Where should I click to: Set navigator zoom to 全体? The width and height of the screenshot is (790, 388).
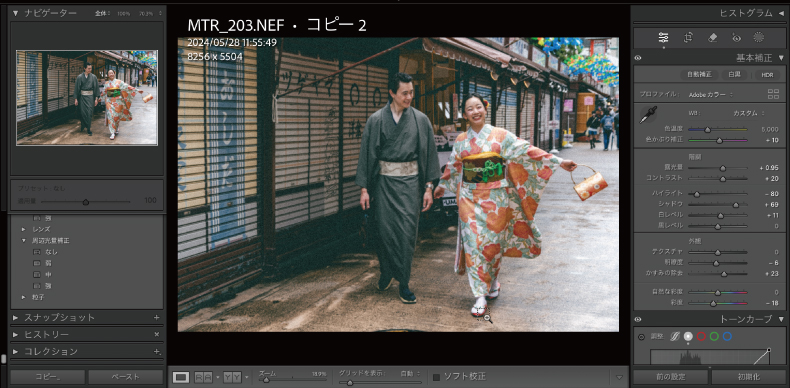pyautogui.click(x=101, y=13)
